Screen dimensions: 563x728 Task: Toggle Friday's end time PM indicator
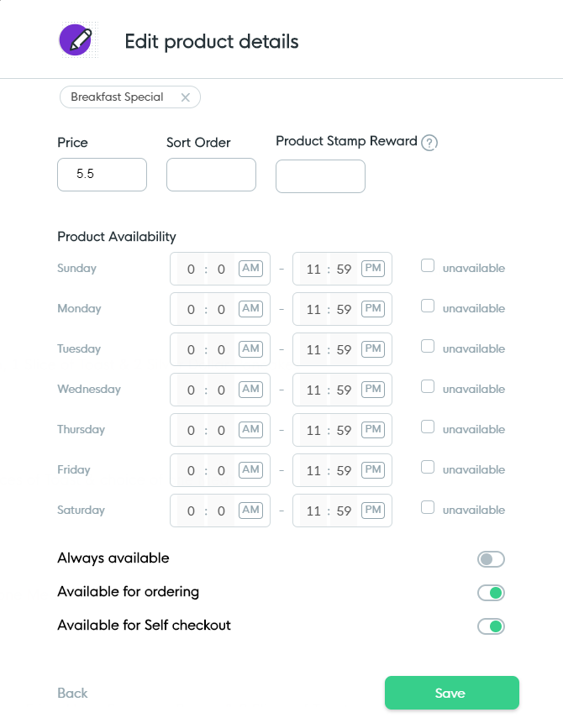coord(372,469)
